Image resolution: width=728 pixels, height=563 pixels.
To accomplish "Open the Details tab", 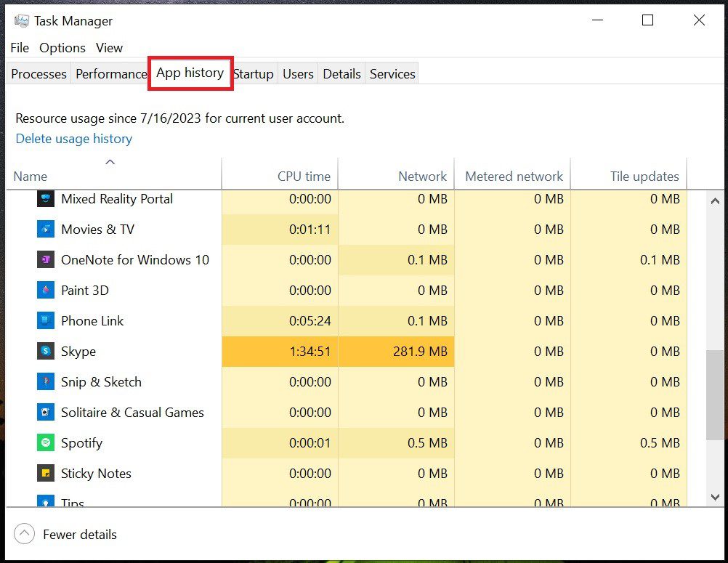I will pyautogui.click(x=341, y=74).
